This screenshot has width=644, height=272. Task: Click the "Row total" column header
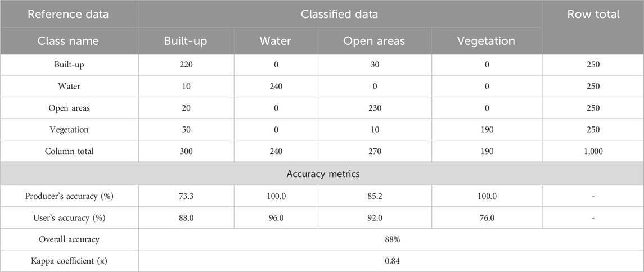593,14
